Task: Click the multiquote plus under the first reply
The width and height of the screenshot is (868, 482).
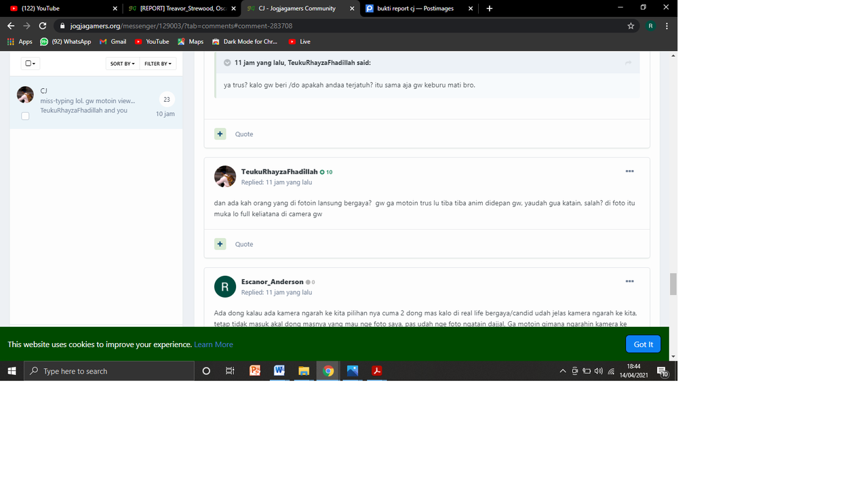Action: point(220,134)
